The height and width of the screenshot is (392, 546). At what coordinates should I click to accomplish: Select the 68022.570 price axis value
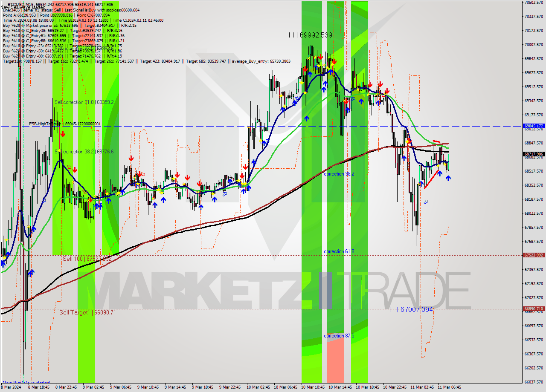[534, 213]
